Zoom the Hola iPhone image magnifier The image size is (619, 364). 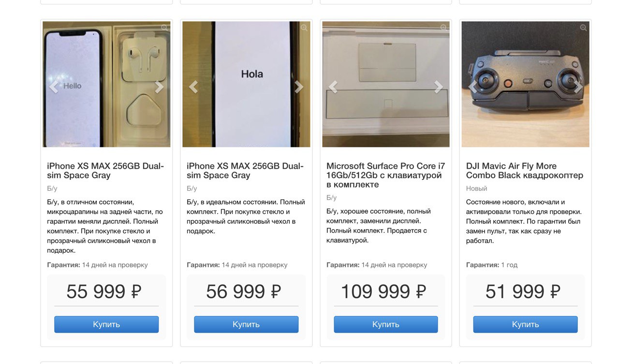(x=304, y=28)
